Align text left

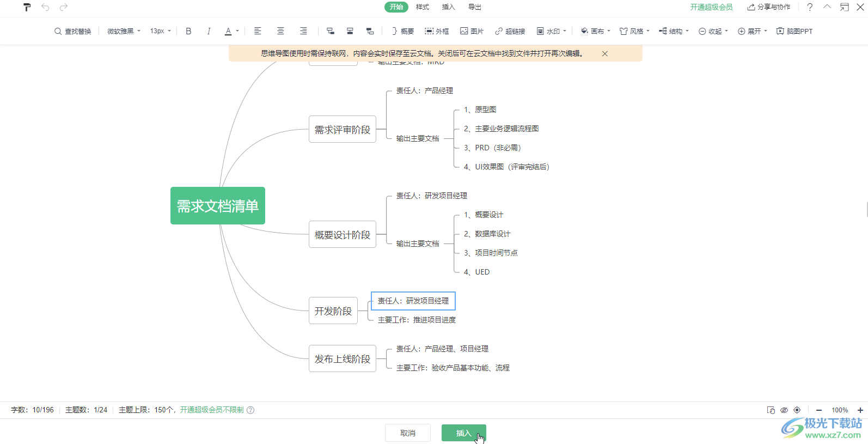coord(258,31)
